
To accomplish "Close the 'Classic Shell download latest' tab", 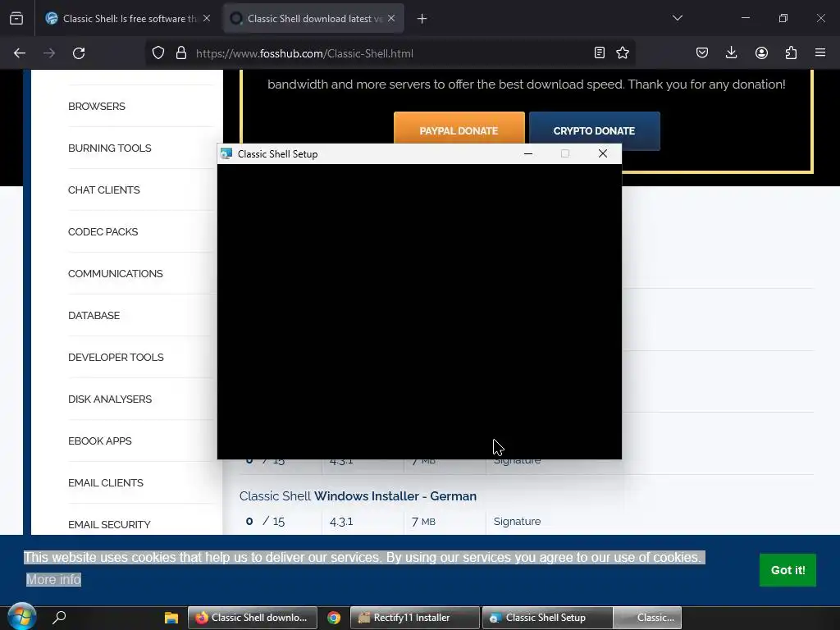I will pyautogui.click(x=391, y=18).
